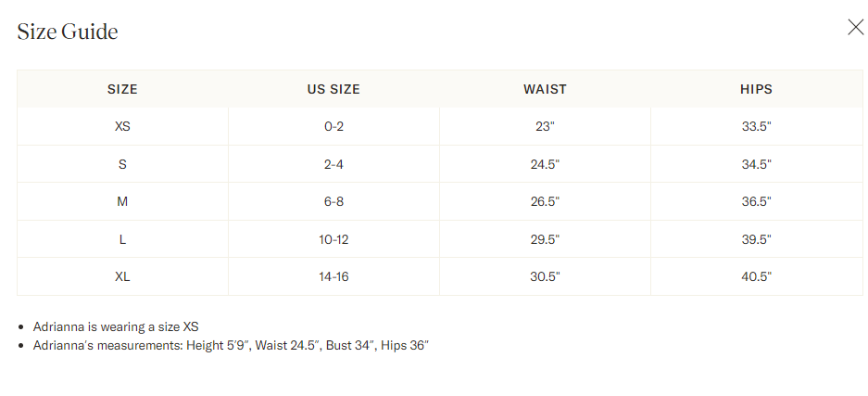
Task: Click the US SIZE column header
Action: (333, 89)
